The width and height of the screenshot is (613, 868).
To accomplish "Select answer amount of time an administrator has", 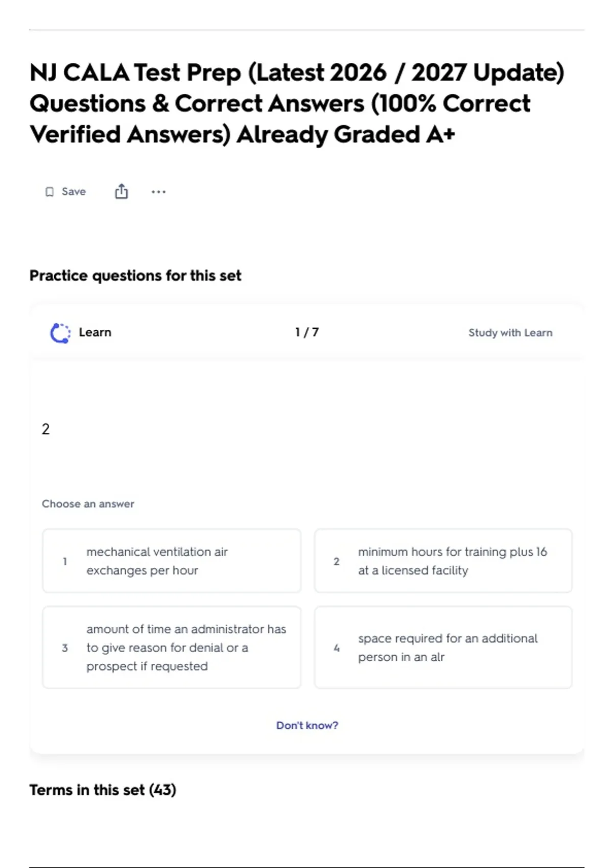I will [172, 647].
